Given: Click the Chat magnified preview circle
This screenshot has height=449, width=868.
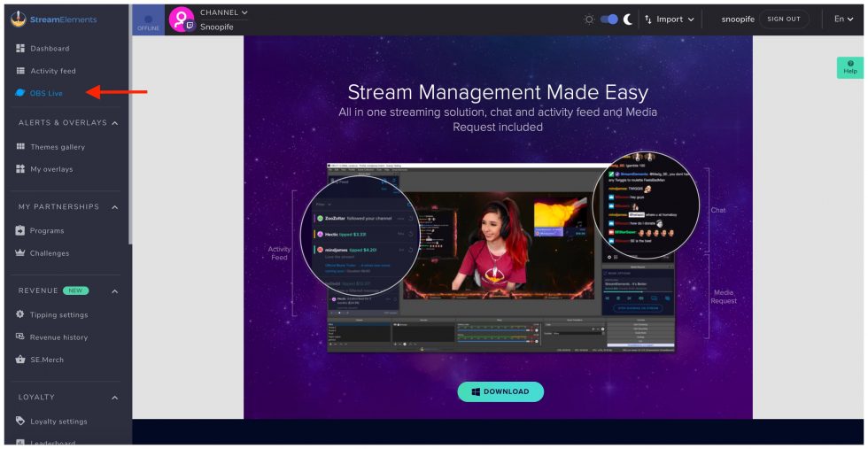Looking at the screenshot, I should (x=646, y=206).
